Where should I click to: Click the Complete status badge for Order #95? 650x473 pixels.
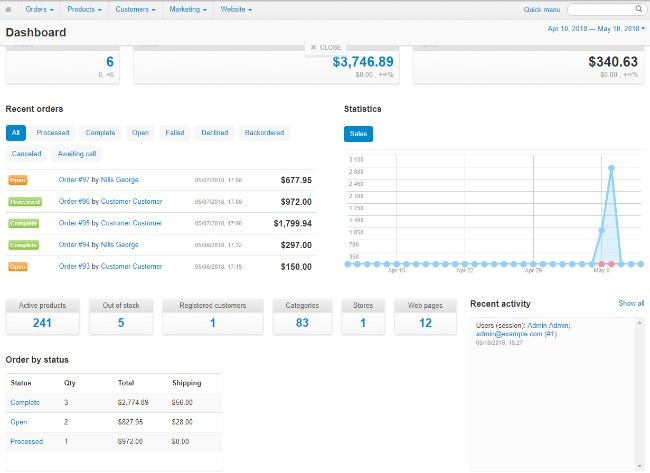point(23,223)
